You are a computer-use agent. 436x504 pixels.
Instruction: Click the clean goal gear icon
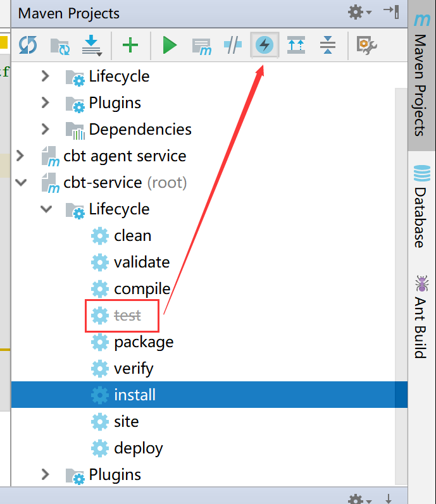coord(100,236)
